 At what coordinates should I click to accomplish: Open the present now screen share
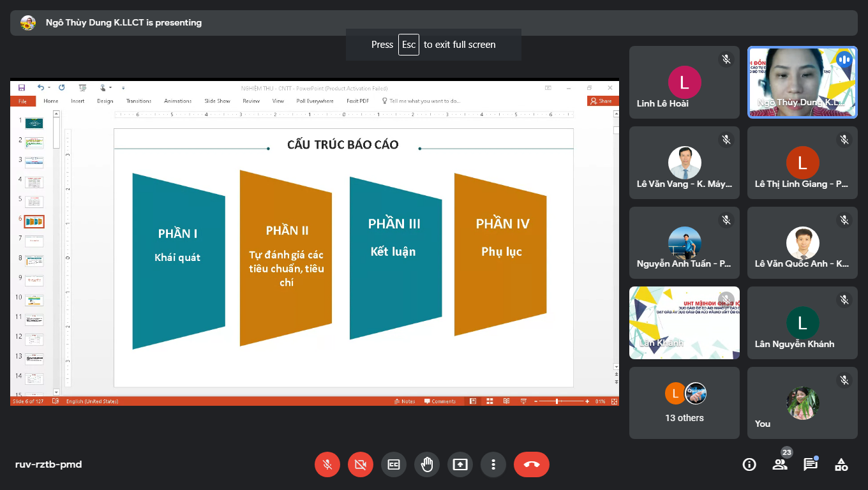point(460,464)
